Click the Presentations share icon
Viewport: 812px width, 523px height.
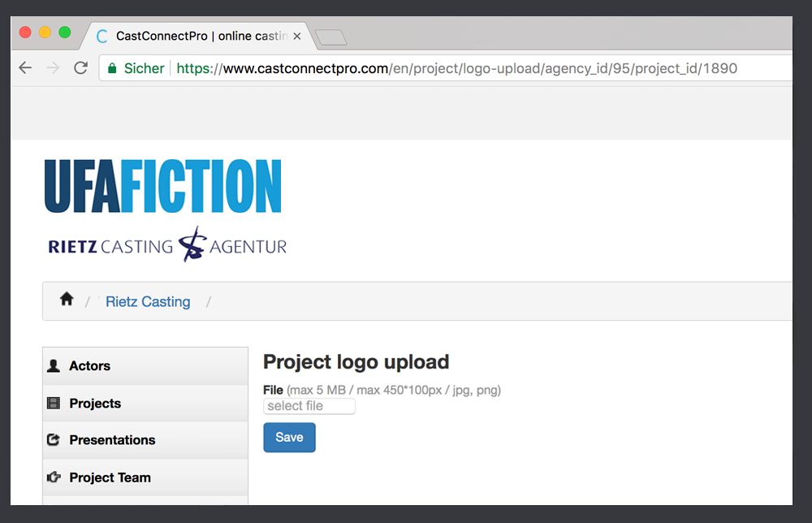coord(54,439)
